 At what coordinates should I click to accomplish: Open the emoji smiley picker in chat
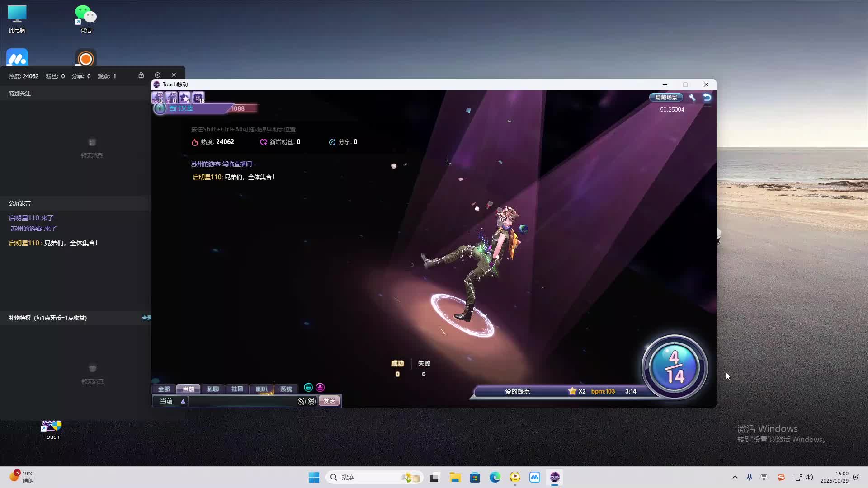pyautogui.click(x=311, y=401)
